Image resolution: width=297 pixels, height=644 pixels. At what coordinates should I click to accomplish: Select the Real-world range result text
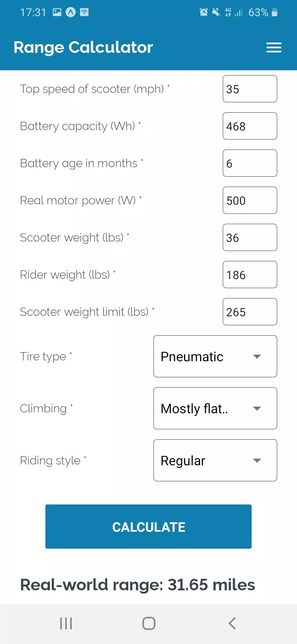138,585
